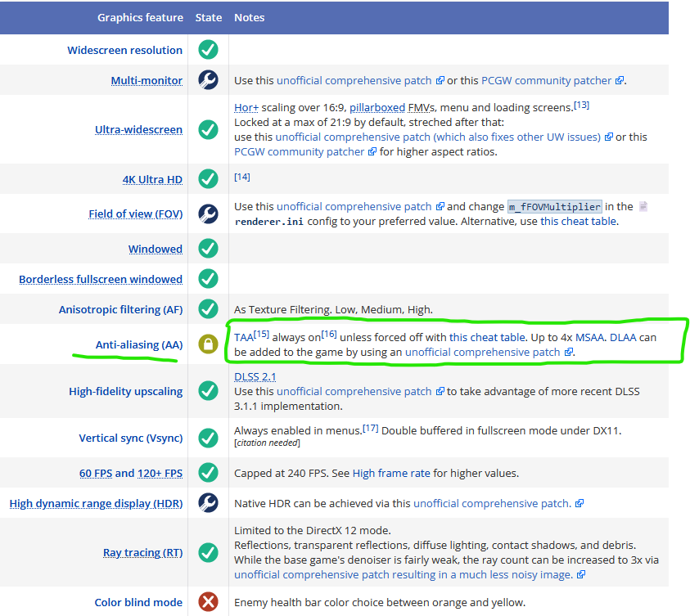Viewport: 690px width, 616px height.
Task: Click the m_fFOVMultiplier code text
Action: 554,207
